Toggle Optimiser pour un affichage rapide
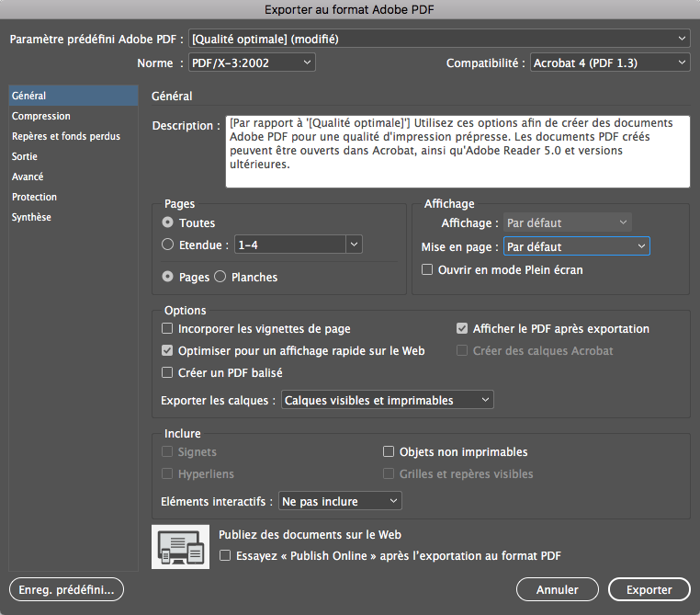Image resolution: width=700 pixels, height=615 pixels. [x=167, y=351]
